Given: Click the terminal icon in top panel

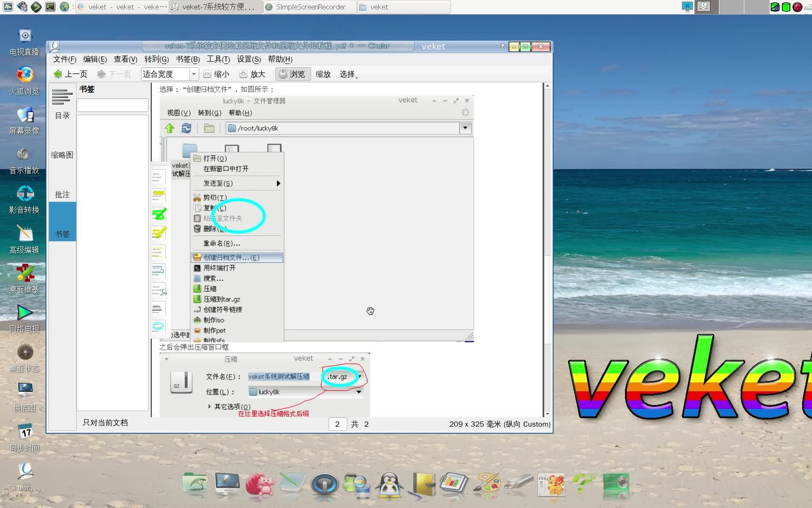Looking at the screenshot, I should coord(50,7).
